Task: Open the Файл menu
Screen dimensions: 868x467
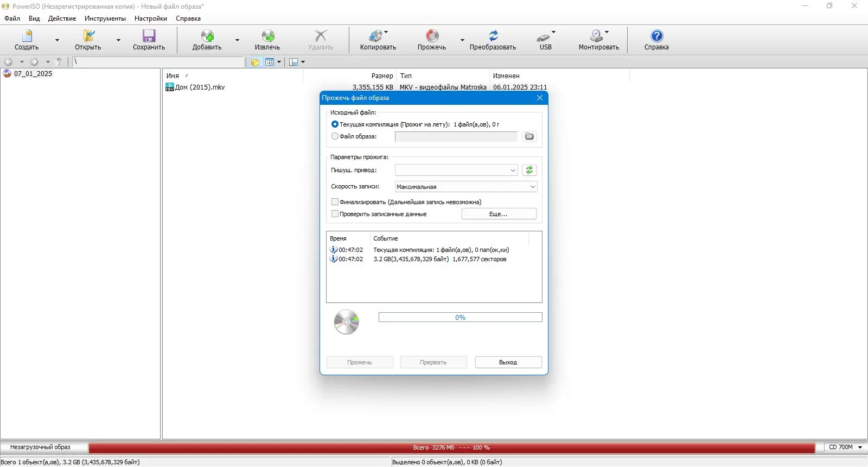Action: (12, 18)
